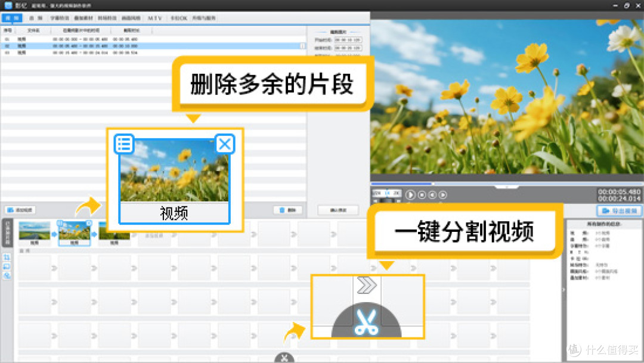The image size is (644, 363).
Task: Click the crop tool in left sidebar
Action: (7, 257)
